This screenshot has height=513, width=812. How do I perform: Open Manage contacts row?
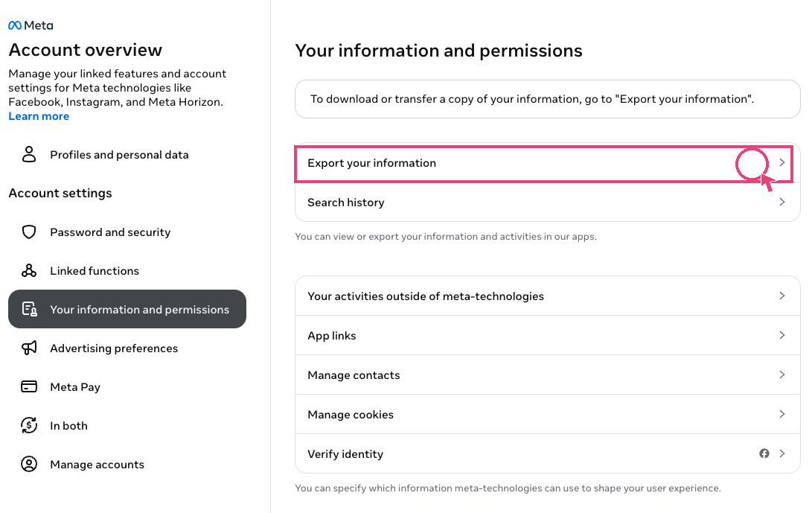click(547, 375)
